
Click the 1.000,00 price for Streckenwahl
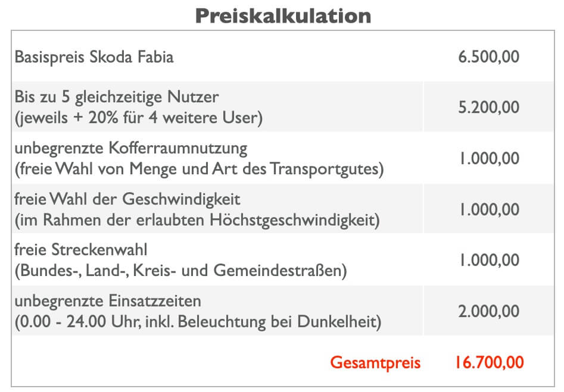(x=489, y=261)
